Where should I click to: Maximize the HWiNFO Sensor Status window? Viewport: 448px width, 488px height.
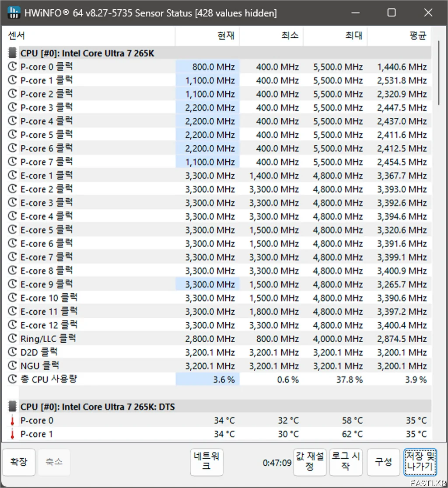392,13
